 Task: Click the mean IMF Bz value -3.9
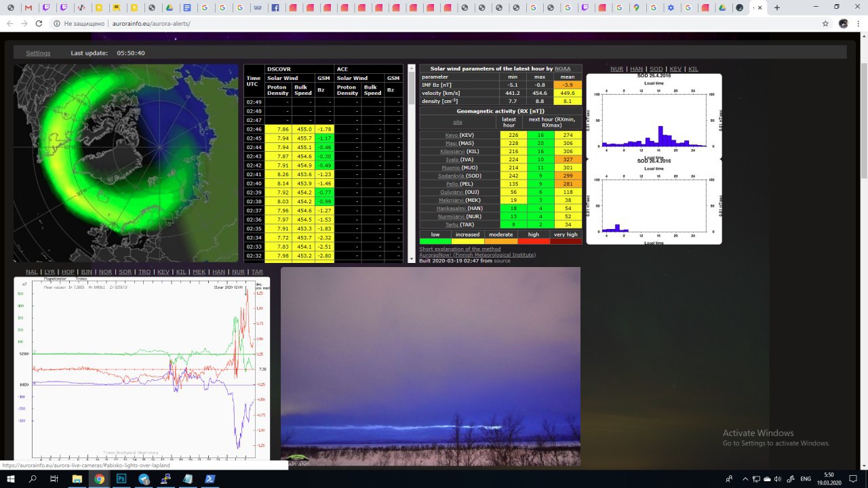point(568,85)
